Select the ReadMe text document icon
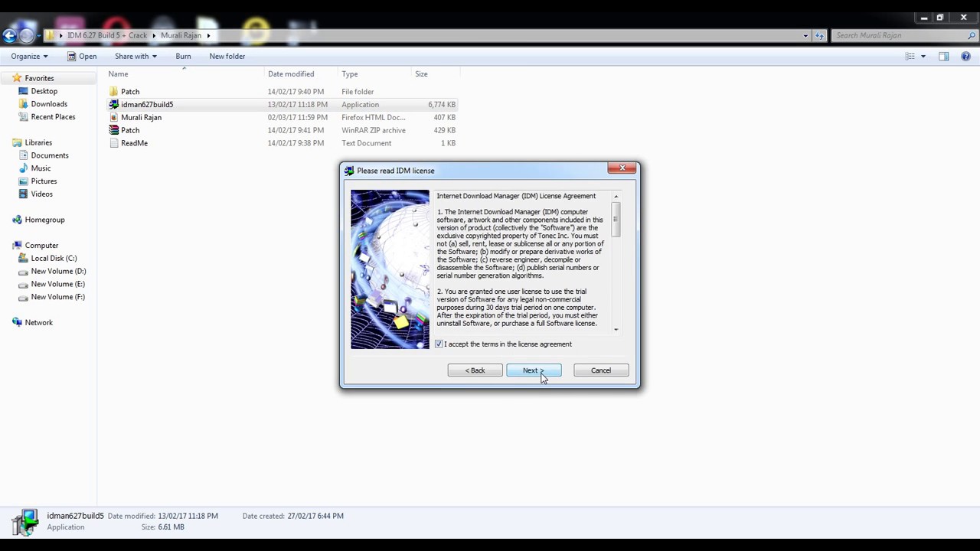 [x=114, y=143]
